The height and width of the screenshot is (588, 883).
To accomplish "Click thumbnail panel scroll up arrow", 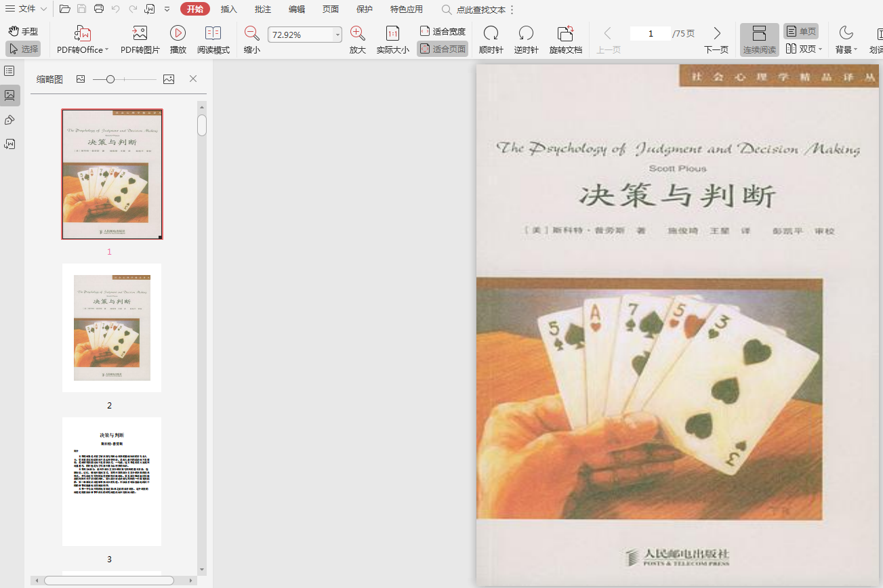I will [202, 106].
